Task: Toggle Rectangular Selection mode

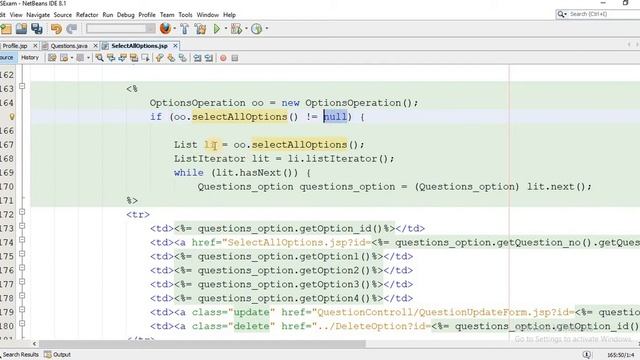Action: pyautogui.click(x=145, y=58)
